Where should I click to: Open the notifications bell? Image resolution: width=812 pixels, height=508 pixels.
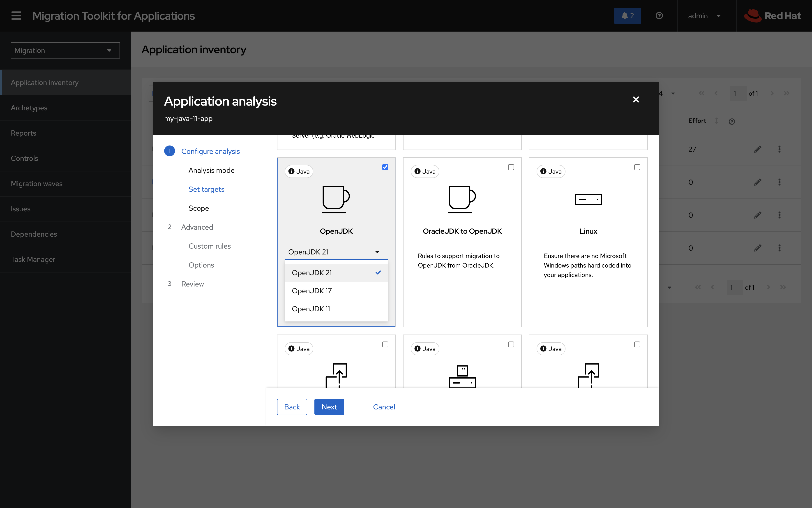(627, 16)
